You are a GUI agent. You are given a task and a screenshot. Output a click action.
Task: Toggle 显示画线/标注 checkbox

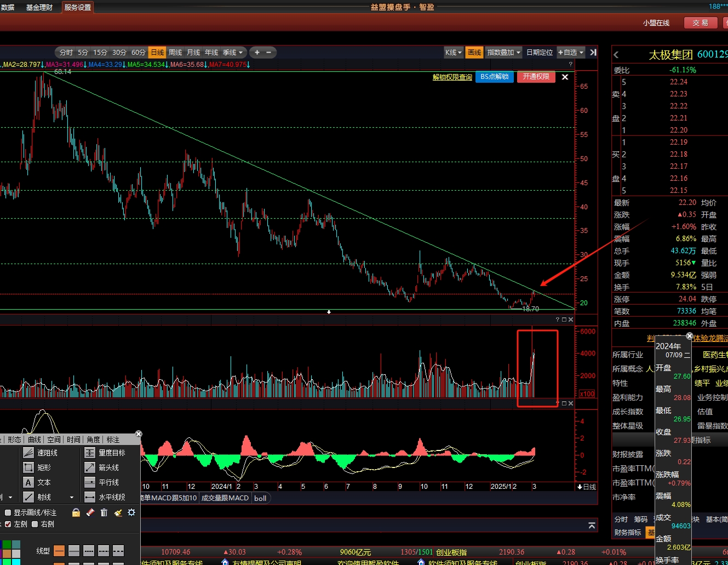coord(8,512)
